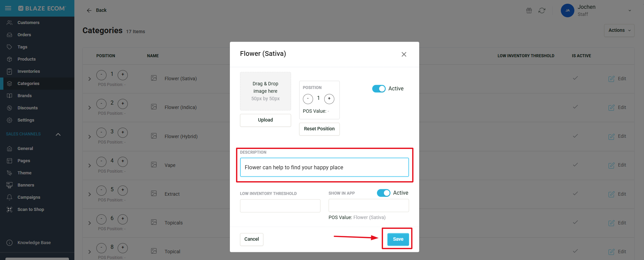The height and width of the screenshot is (260, 644).
Task: Click the Extract image placeholder icon
Action: click(x=154, y=194)
